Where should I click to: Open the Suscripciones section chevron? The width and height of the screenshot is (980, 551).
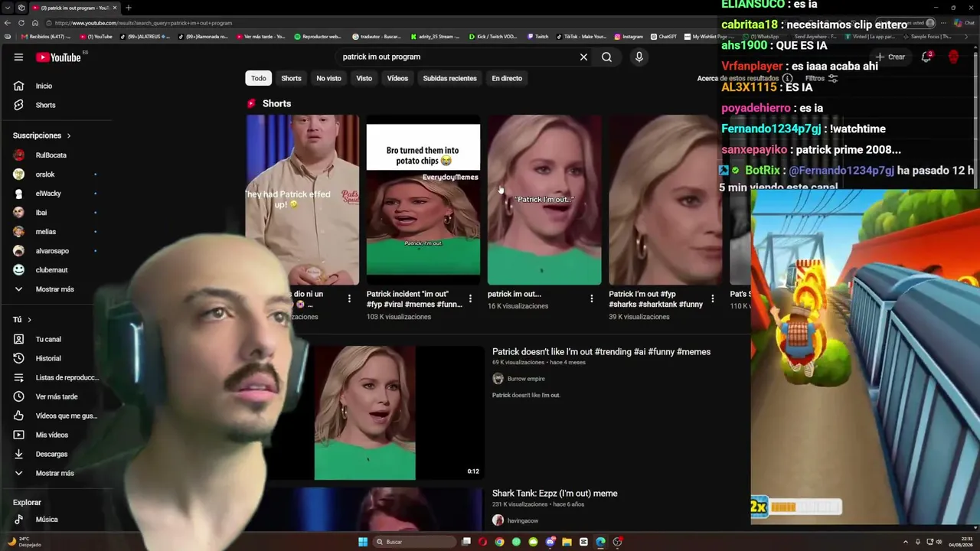tap(68, 135)
